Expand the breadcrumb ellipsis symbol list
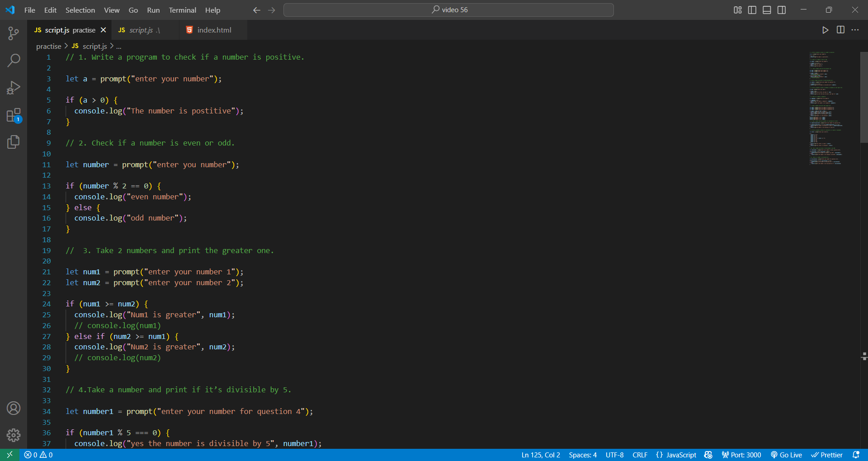The image size is (868, 461). (x=119, y=46)
